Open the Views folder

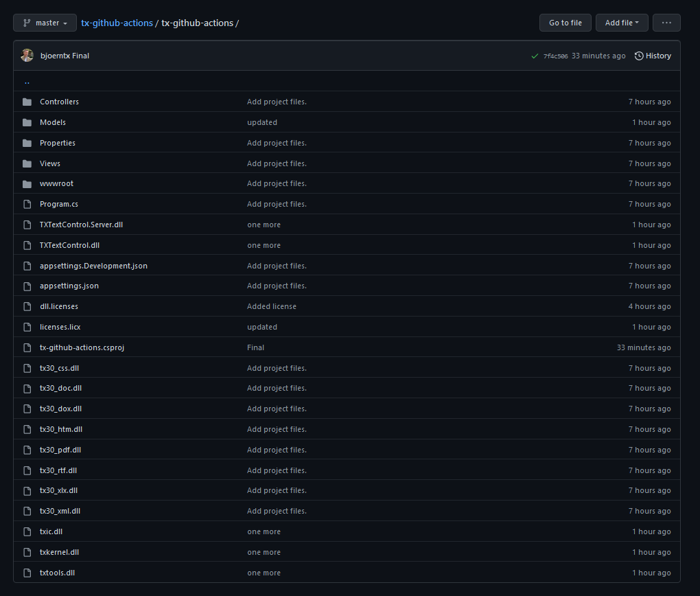(x=50, y=163)
